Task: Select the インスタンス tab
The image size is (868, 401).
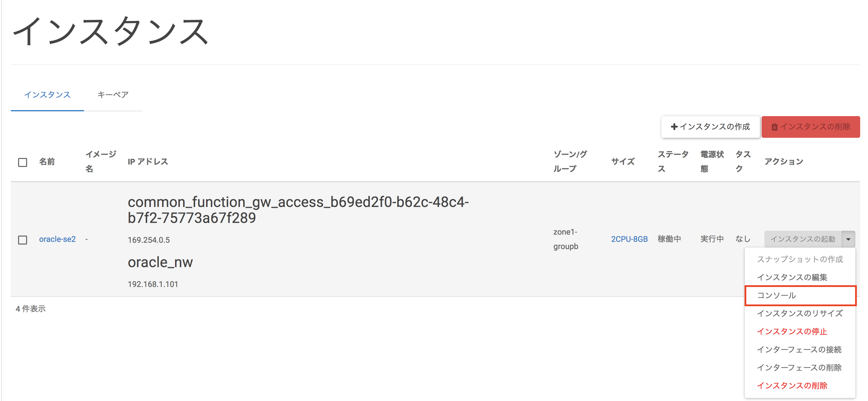Action: pos(47,95)
